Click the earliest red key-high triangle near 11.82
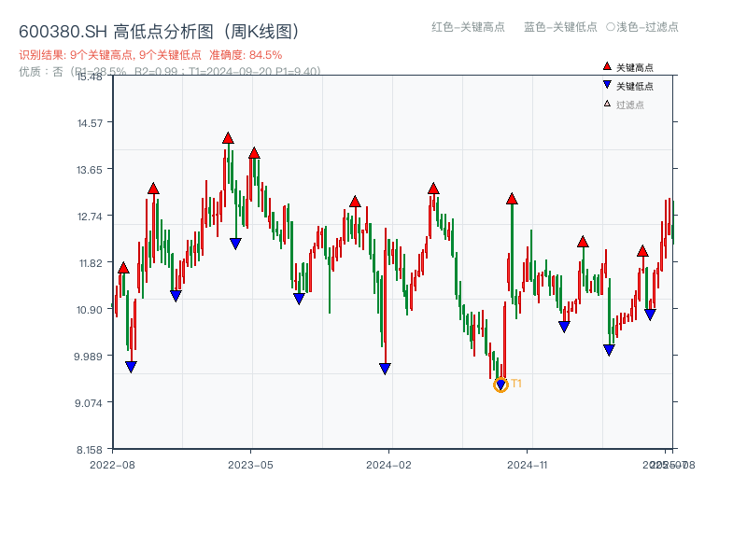Image resolution: width=747 pixels, height=560 pixels. (x=123, y=268)
